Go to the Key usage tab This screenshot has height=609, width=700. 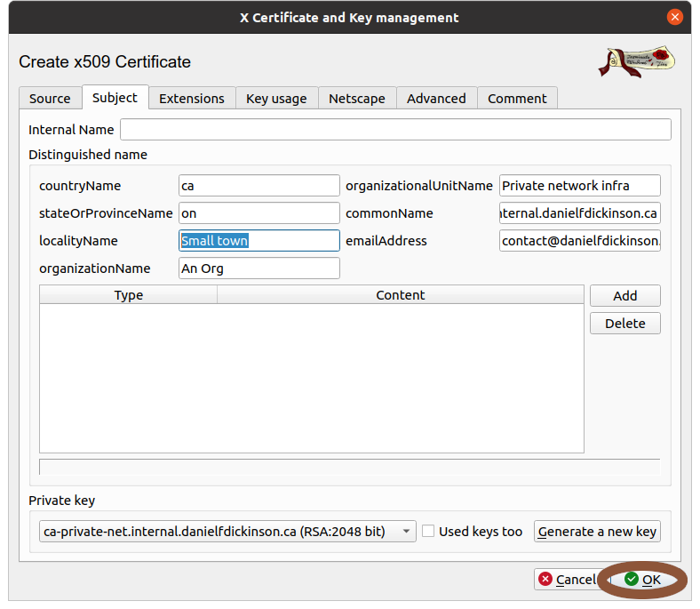(x=276, y=99)
